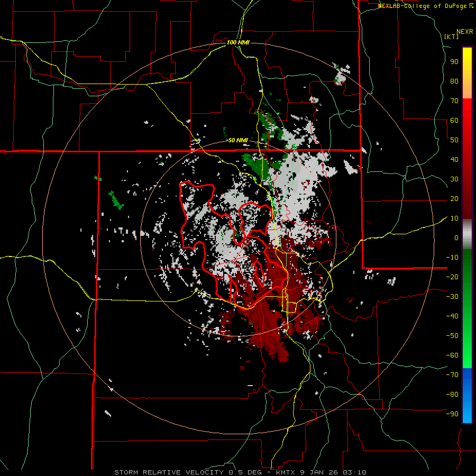Viewport: 476px width, 476px height.
Task: Click the -70 scale value
Action: coord(452,375)
